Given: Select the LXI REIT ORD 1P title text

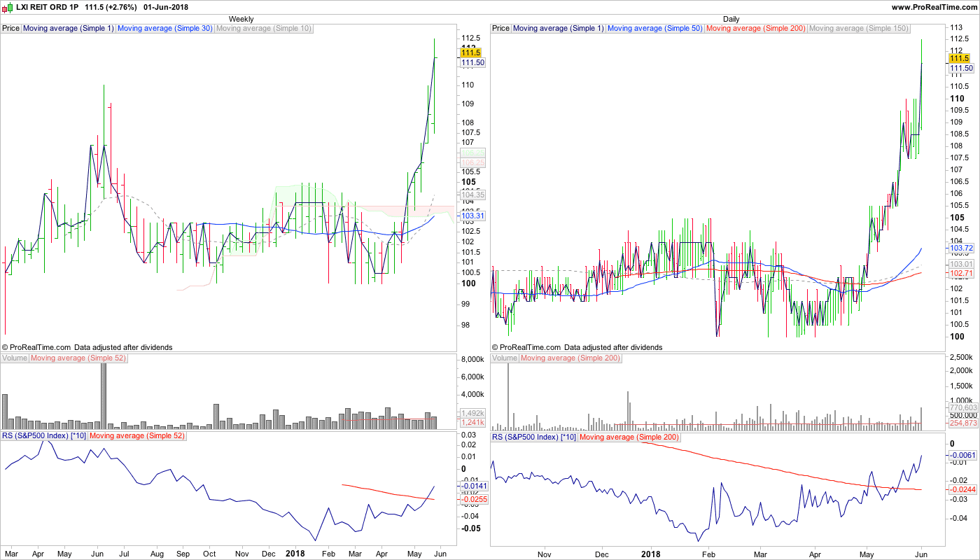Looking at the screenshot, I should (x=48, y=6).
